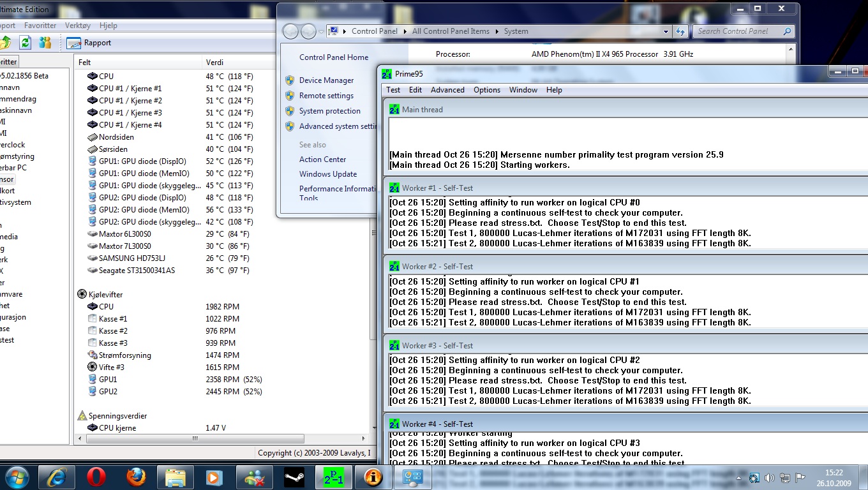Click the Worker #3 - Self-Test title bar
This screenshot has width=868, height=490.
[x=625, y=345]
